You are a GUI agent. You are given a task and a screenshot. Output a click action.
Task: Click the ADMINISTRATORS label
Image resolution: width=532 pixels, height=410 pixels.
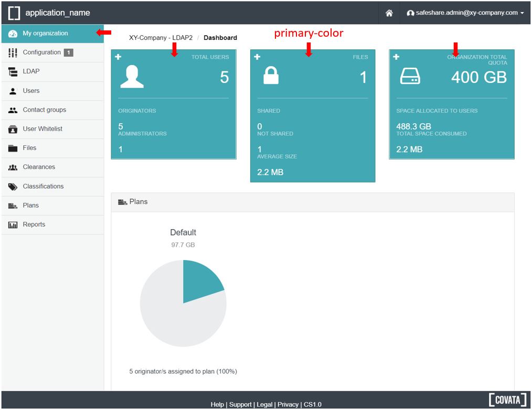point(143,134)
